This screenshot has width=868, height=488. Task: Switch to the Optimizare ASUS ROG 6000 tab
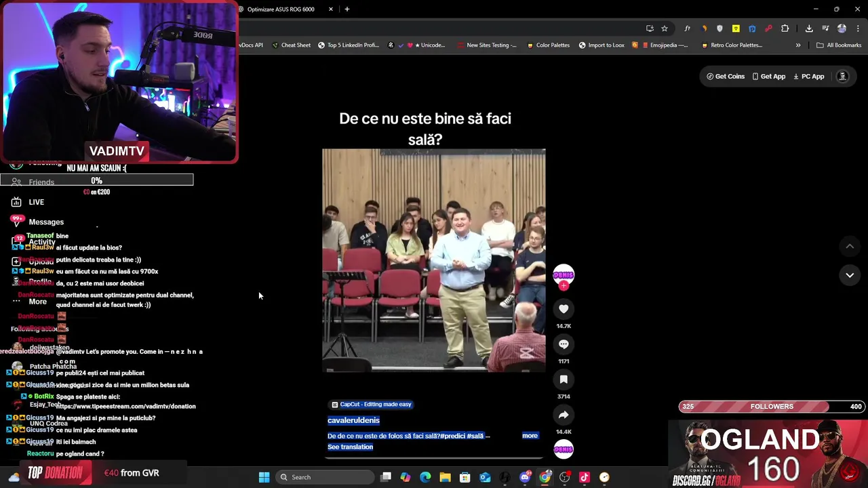281,9
